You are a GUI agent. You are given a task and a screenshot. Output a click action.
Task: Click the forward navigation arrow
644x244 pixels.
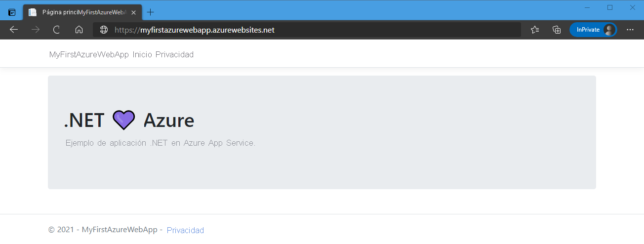35,30
